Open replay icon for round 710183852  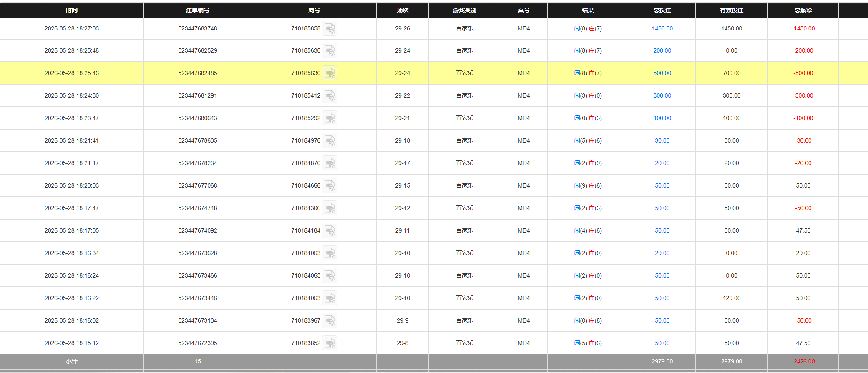tap(330, 343)
